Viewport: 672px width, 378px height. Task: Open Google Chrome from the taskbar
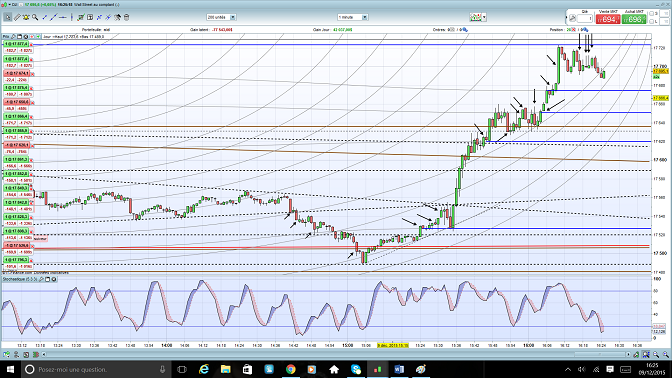[291, 369]
